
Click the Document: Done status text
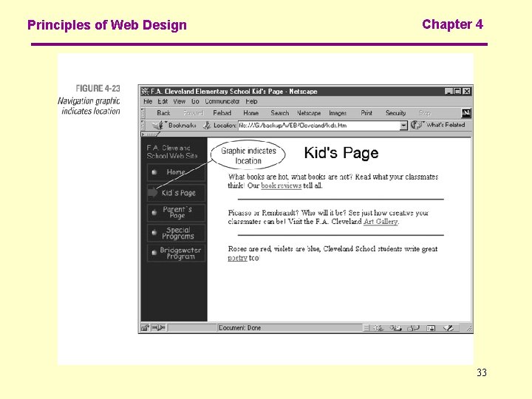[x=240, y=328]
